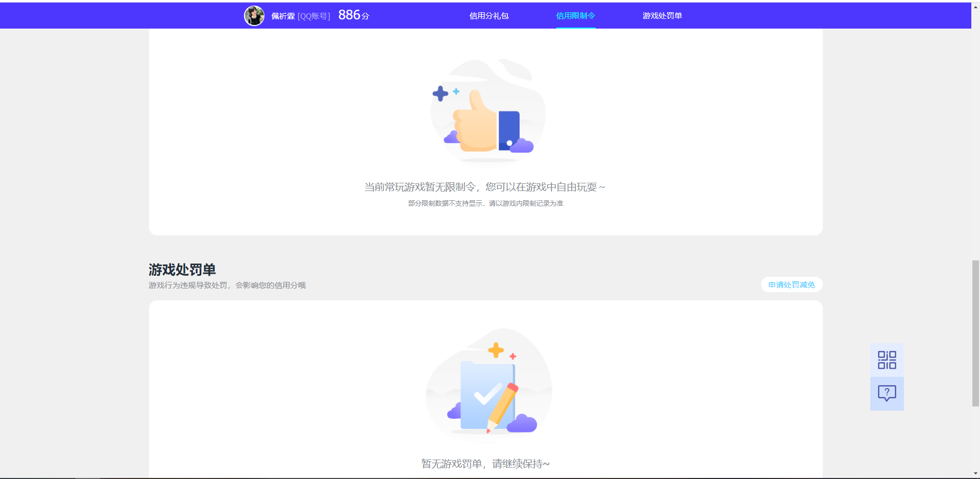This screenshot has width=980, height=479.
Task: Click the [QQ账号] label
Action: 314,16
